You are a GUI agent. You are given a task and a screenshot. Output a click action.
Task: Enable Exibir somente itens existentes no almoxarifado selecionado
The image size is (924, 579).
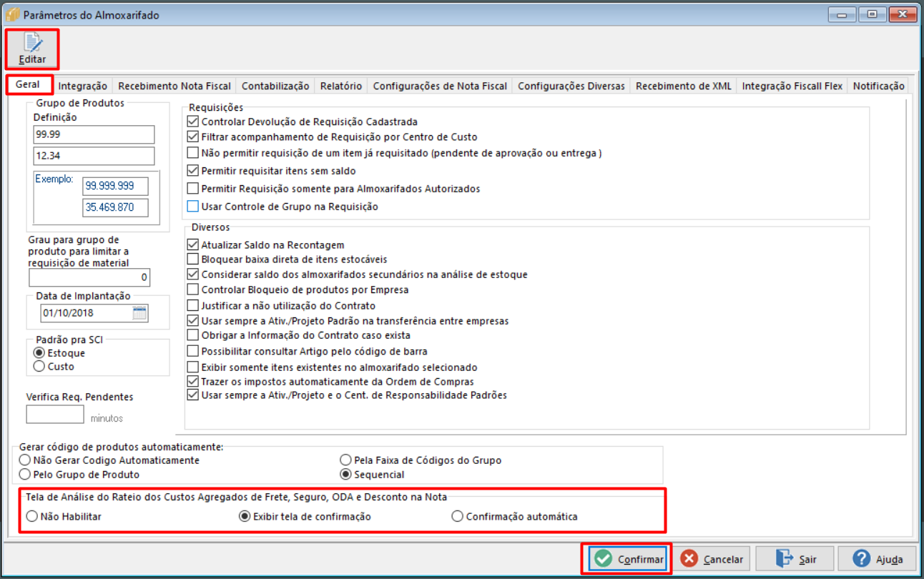(192, 367)
